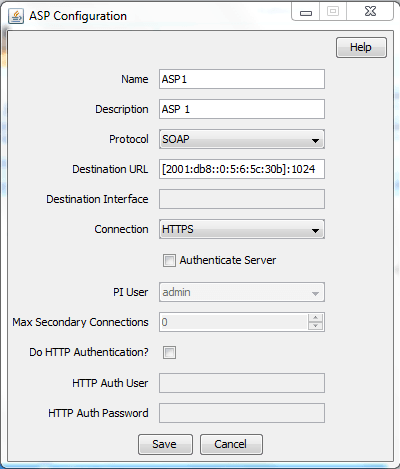
Task: Expand the Connection dropdown showing HTTPS
Action: coord(242,229)
